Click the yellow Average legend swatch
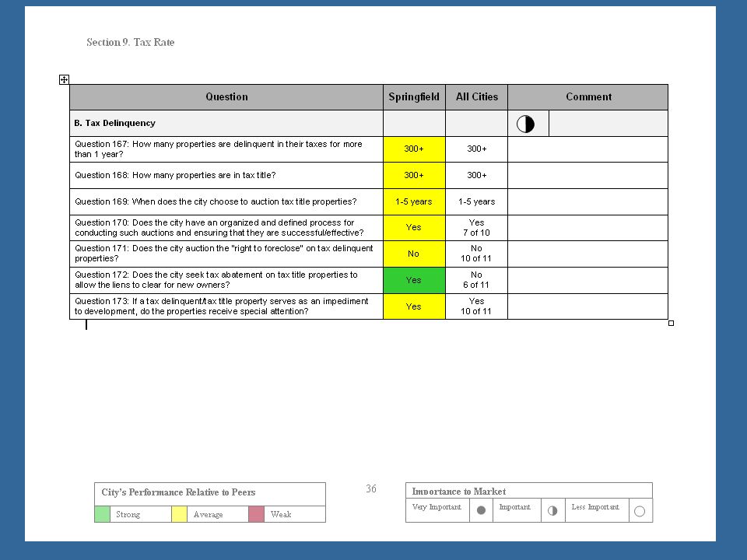747x560 pixels. click(179, 514)
